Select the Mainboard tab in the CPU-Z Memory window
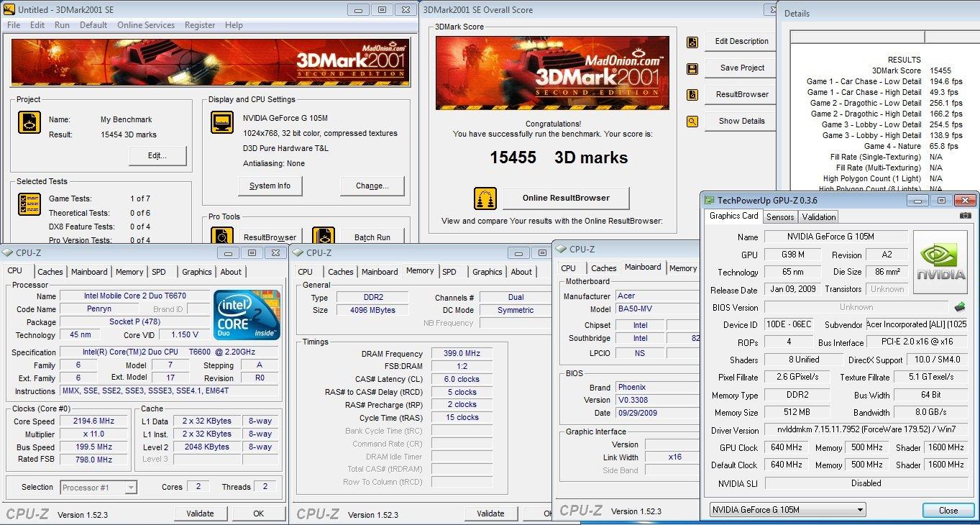This screenshot has height=525, width=980. pyautogui.click(x=380, y=272)
